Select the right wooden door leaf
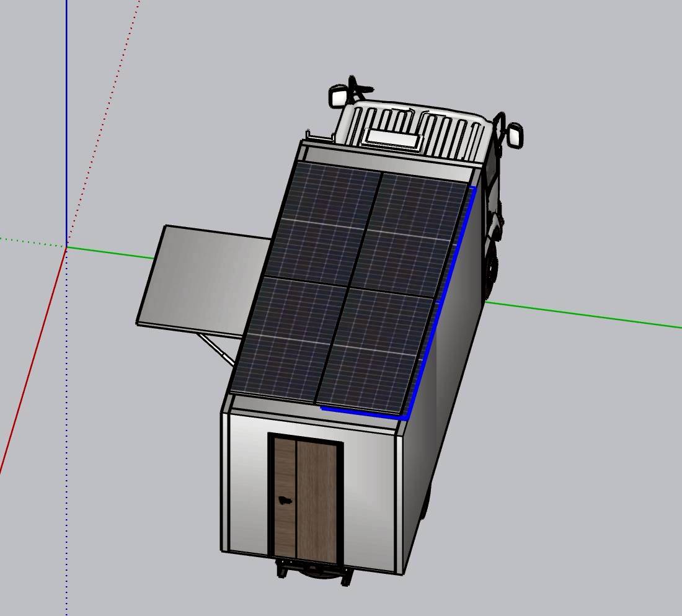Screen dimensions: 682x616 pyautogui.click(x=317, y=501)
